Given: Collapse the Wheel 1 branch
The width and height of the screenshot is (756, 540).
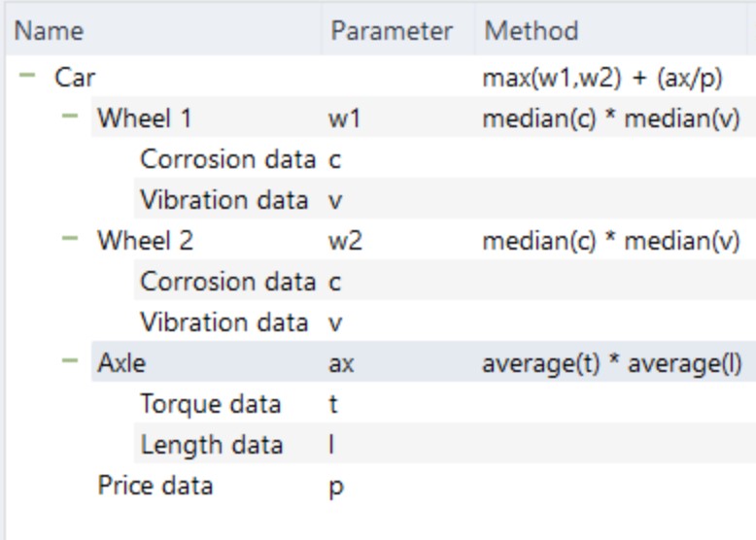Looking at the screenshot, I should 70,118.
